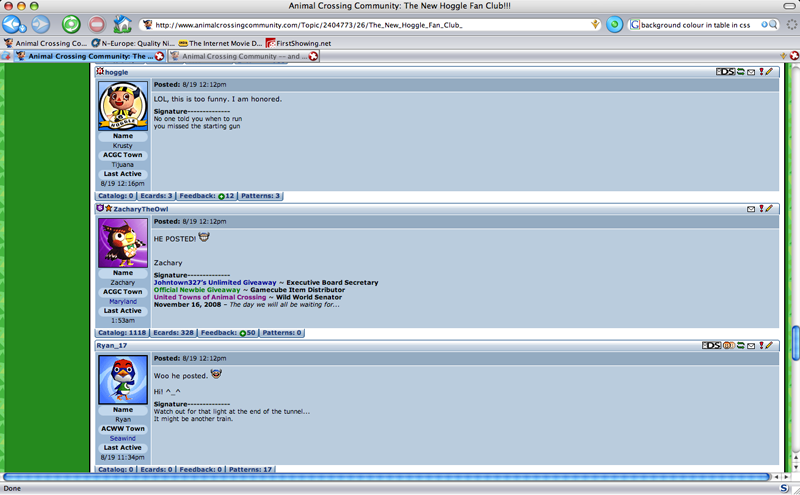Click the pencil edit icon on hoggle's post
Viewport: 800px width, 495px height.
pos(770,72)
